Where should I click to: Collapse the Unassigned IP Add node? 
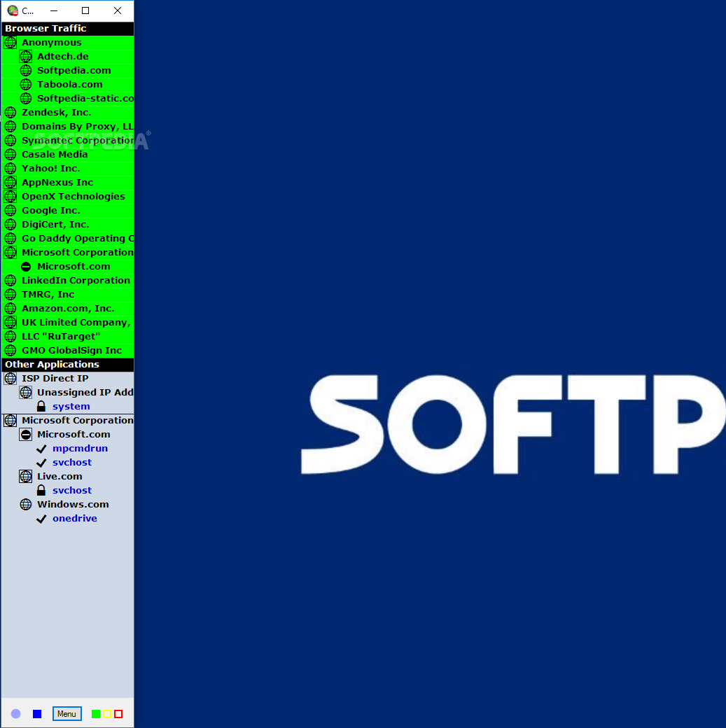[x=26, y=393]
